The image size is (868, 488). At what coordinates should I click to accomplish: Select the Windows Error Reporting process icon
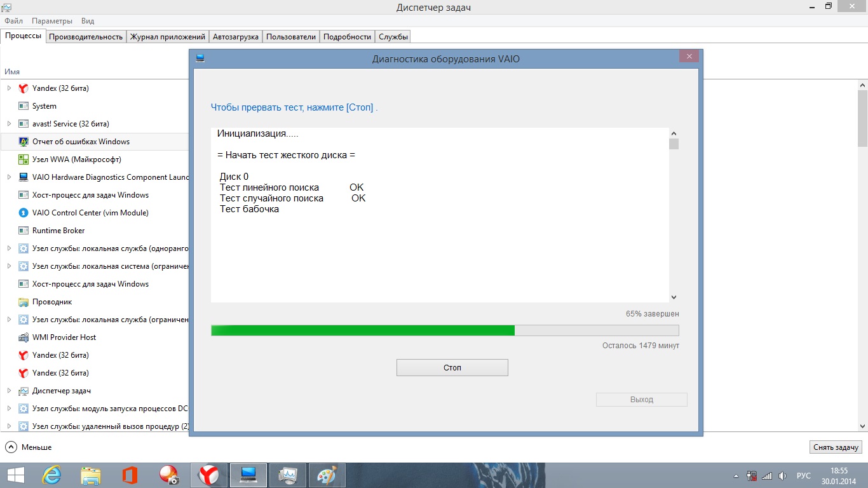coord(24,142)
